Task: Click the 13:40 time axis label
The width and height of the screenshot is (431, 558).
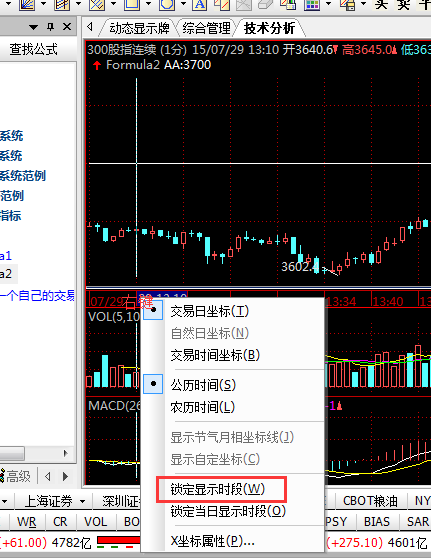Action: (388, 302)
